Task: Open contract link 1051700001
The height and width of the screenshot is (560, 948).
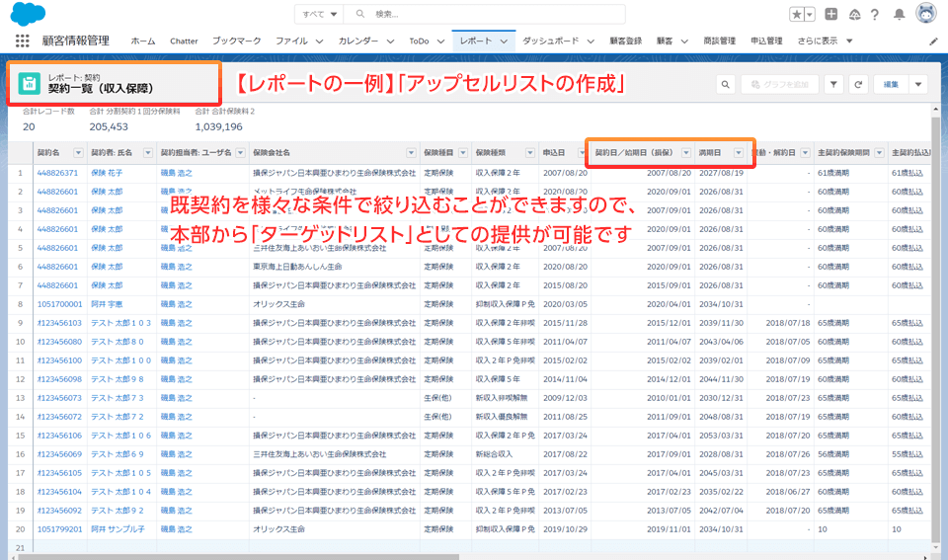Action: [58, 305]
